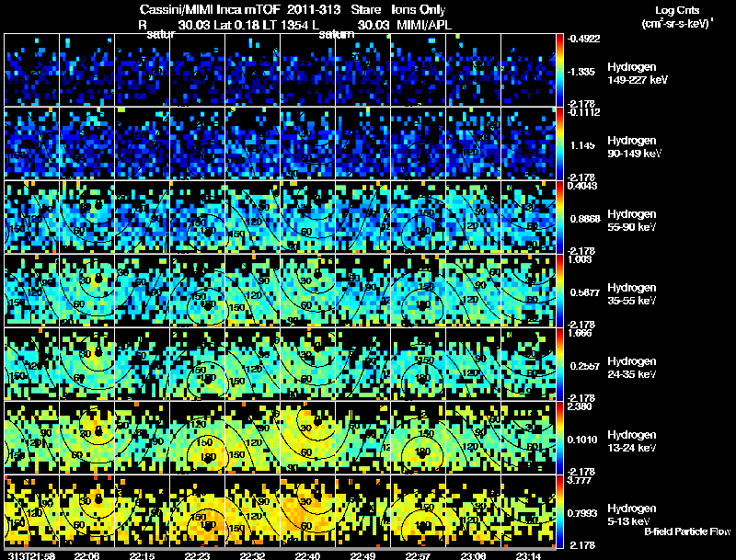Click the 22:32 time label
The width and height of the screenshot is (736, 560).
252,555
